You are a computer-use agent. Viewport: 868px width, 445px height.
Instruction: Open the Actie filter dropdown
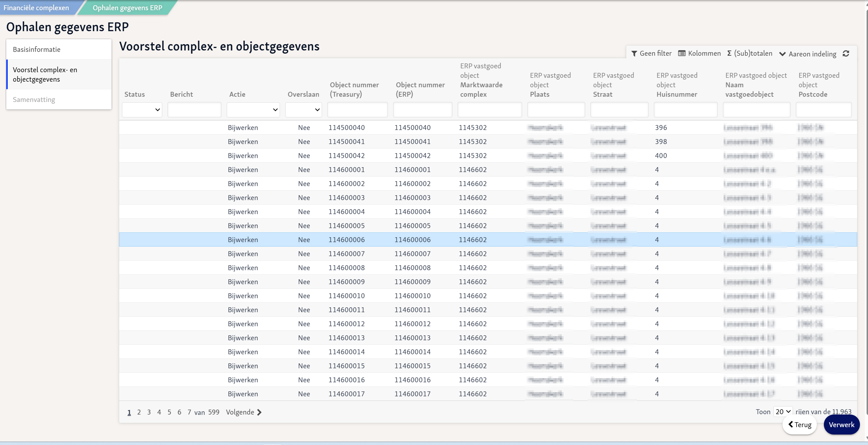(x=253, y=110)
